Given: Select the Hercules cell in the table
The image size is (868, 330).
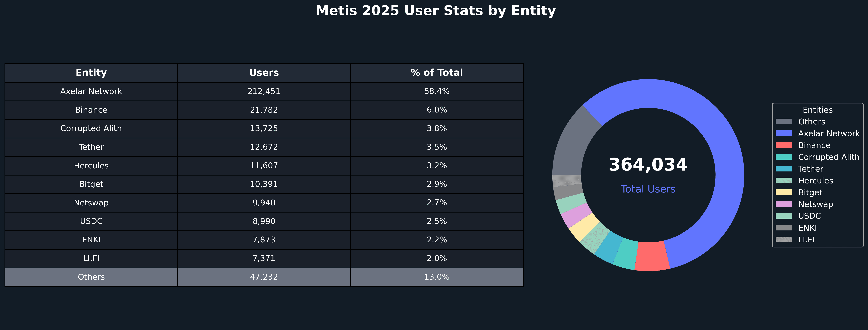Looking at the screenshot, I should [91, 166].
